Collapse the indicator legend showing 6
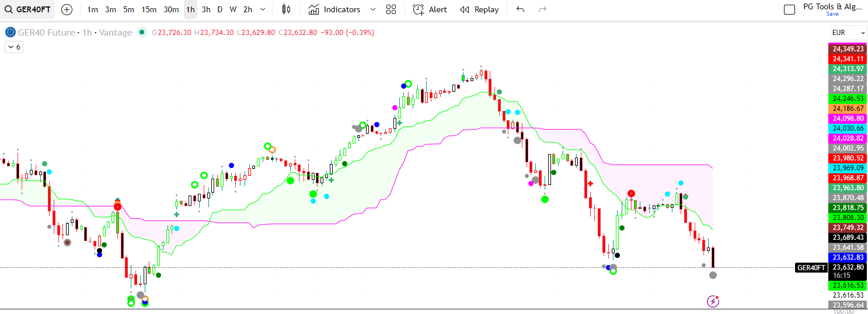The image size is (868, 314). (14, 47)
